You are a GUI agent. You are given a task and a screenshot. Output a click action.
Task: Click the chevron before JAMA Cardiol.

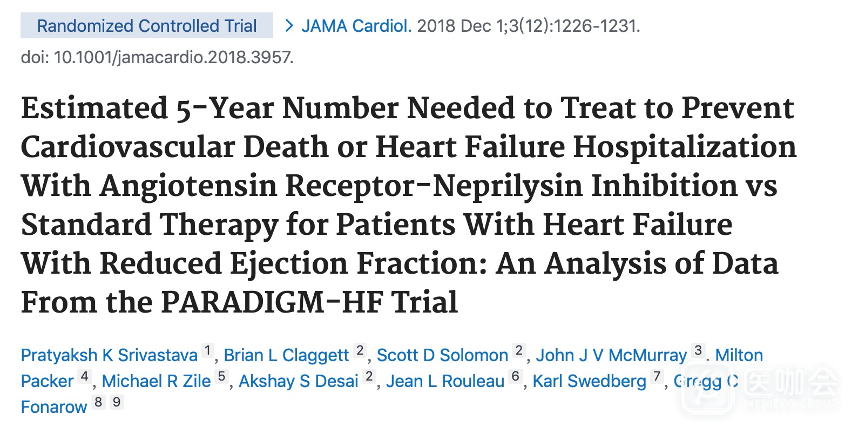click(x=290, y=26)
